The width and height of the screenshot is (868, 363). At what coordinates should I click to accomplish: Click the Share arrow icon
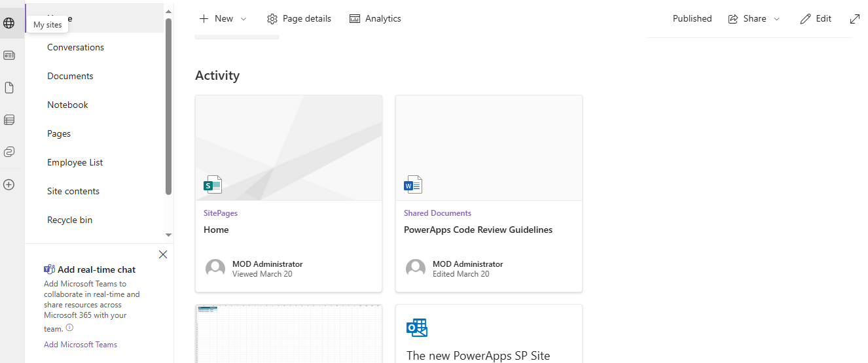[733, 19]
